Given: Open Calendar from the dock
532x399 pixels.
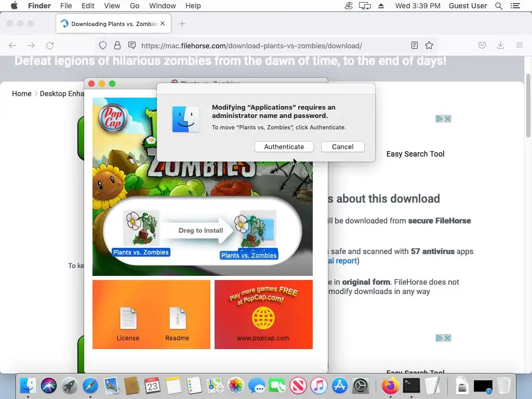Looking at the screenshot, I should click(x=152, y=386).
